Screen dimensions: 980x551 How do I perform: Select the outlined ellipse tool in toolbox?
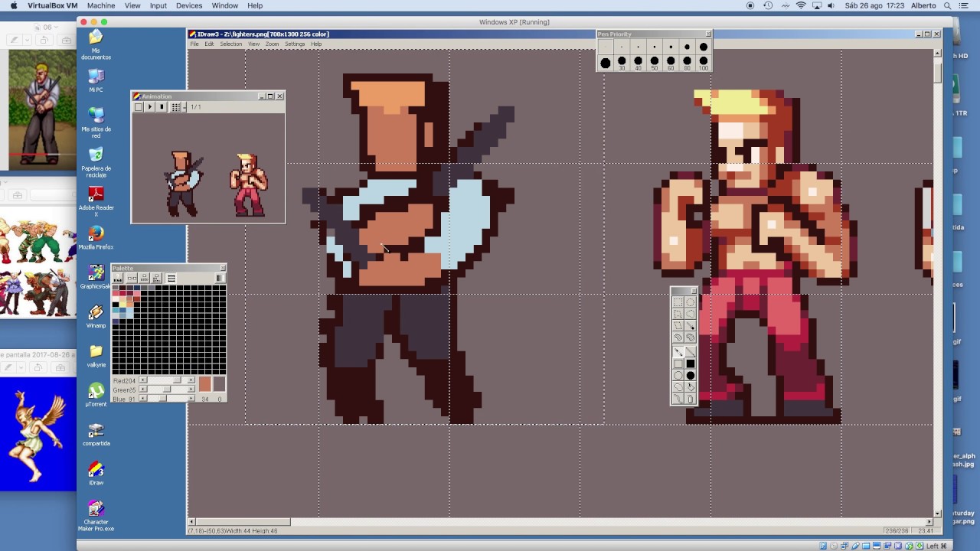[x=678, y=375]
